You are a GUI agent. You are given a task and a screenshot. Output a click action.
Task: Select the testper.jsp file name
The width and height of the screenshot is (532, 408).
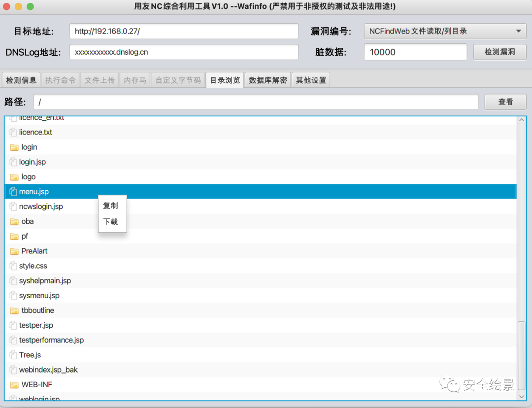36,326
